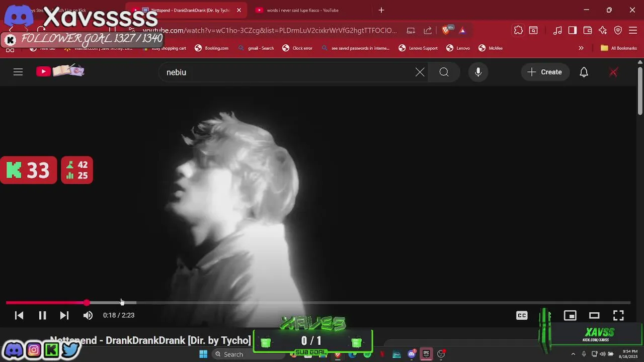Open the YouTube guide hamburger menu
The width and height of the screenshot is (644, 362).
[18, 72]
